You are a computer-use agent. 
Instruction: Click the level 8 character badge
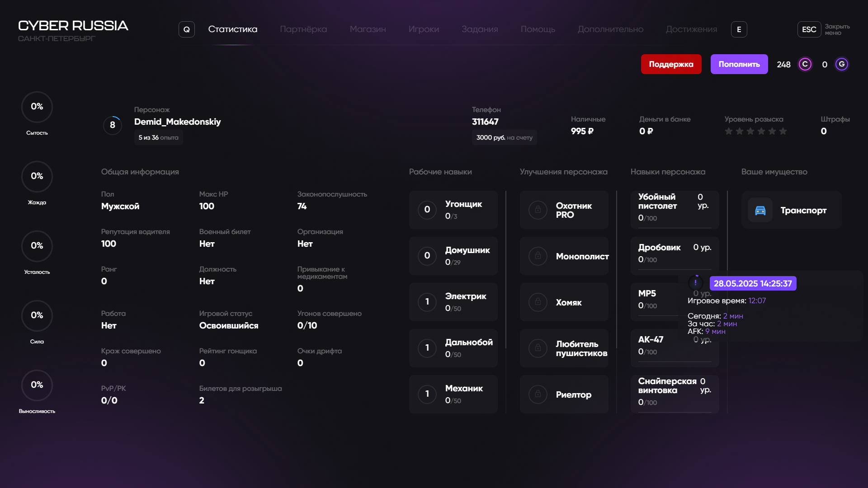pos(113,125)
